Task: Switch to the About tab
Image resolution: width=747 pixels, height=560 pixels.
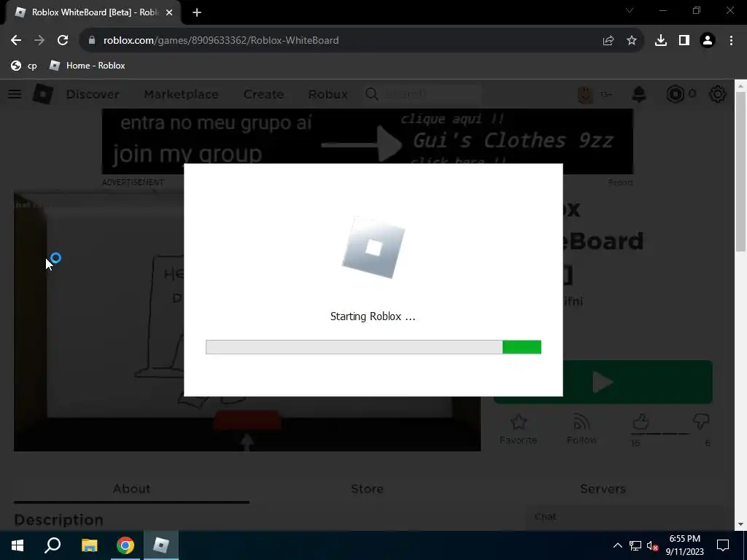Action: point(131,489)
